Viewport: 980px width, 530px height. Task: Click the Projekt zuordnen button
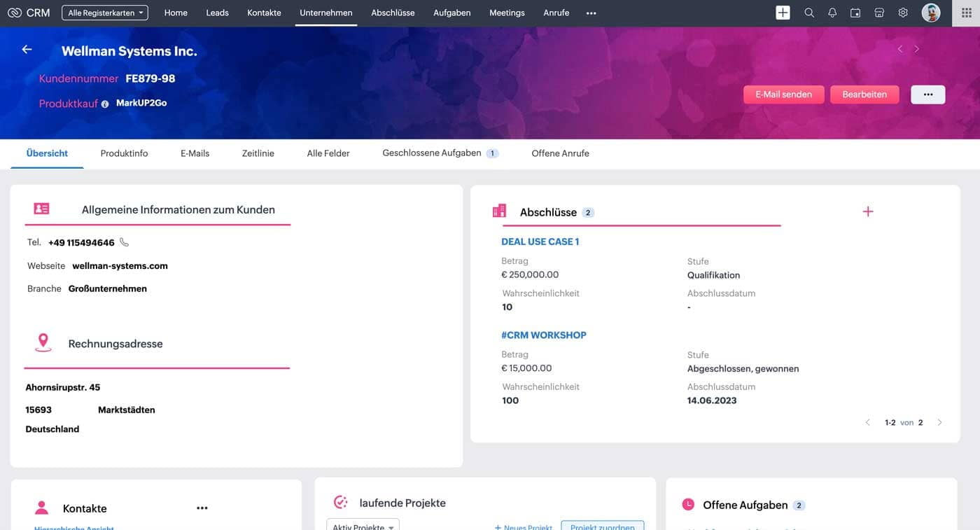(603, 526)
